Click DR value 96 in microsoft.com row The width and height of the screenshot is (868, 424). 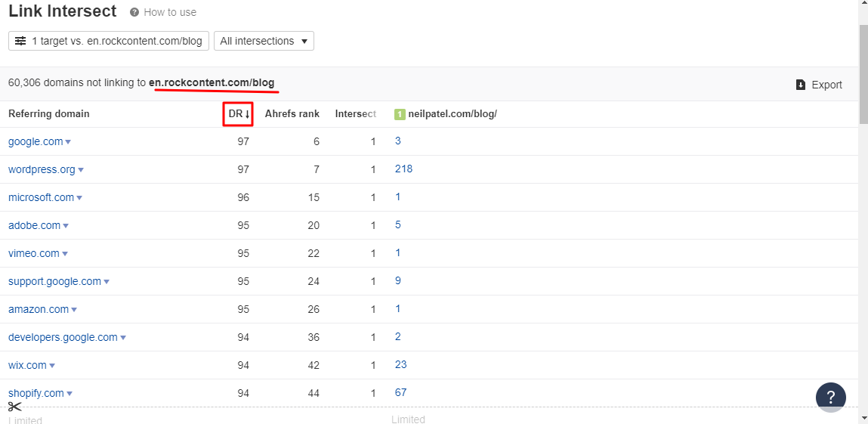coord(243,197)
